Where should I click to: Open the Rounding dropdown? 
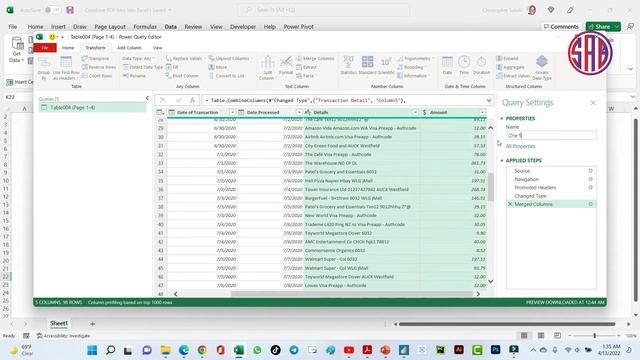411,67
